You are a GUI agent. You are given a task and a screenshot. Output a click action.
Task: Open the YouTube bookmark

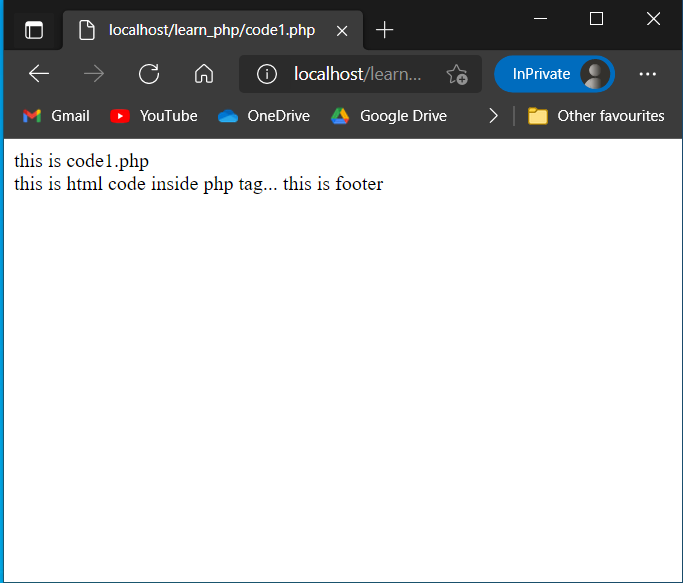[154, 116]
